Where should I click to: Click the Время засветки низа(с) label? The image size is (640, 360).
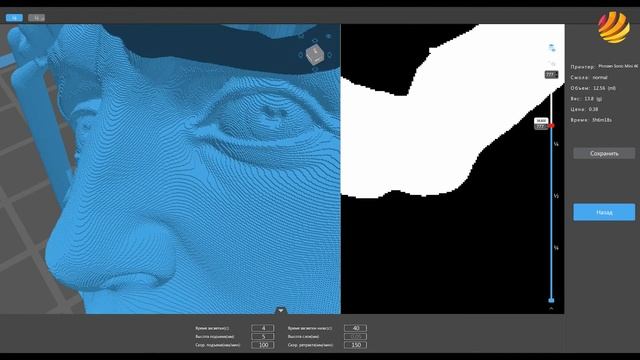click(x=310, y=328)
